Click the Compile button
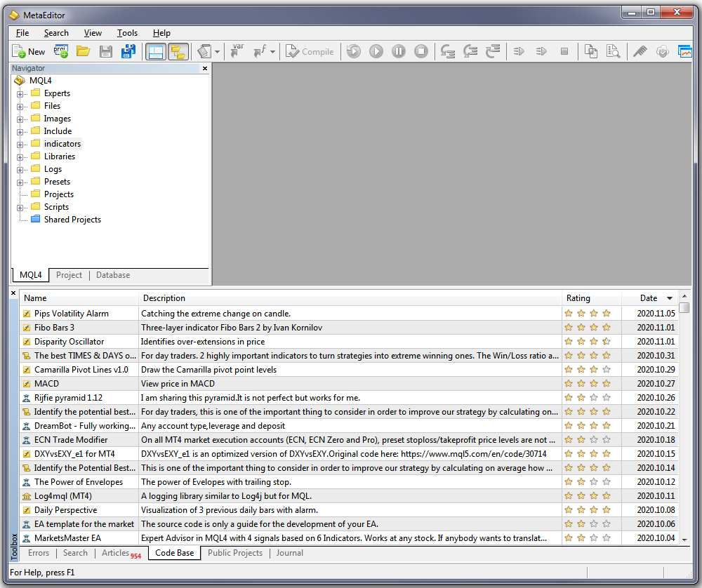 coord(310,51)
